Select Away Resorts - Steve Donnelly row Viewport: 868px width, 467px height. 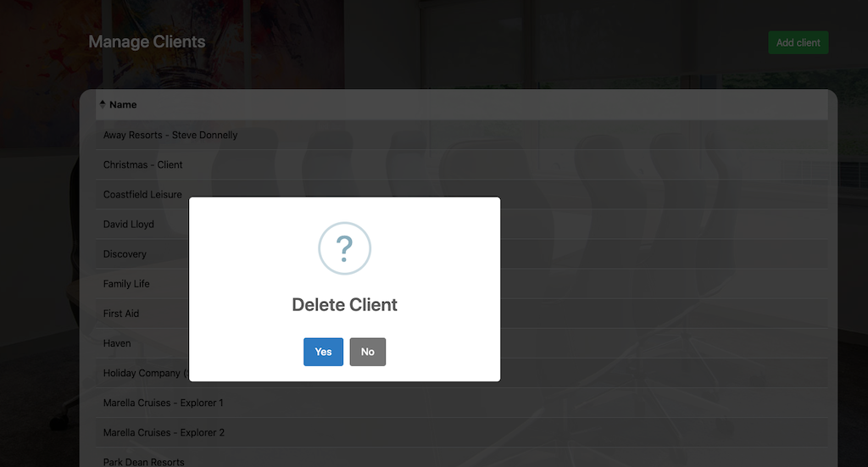[170, 135]
